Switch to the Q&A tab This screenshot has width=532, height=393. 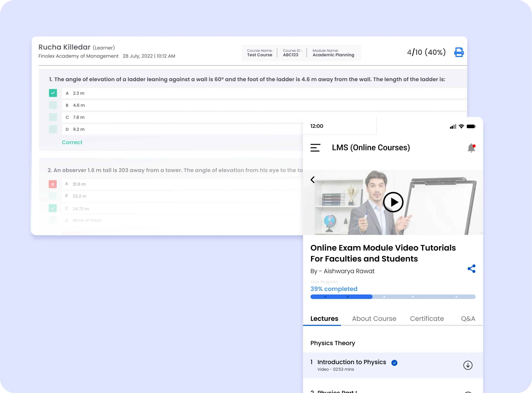468,318
